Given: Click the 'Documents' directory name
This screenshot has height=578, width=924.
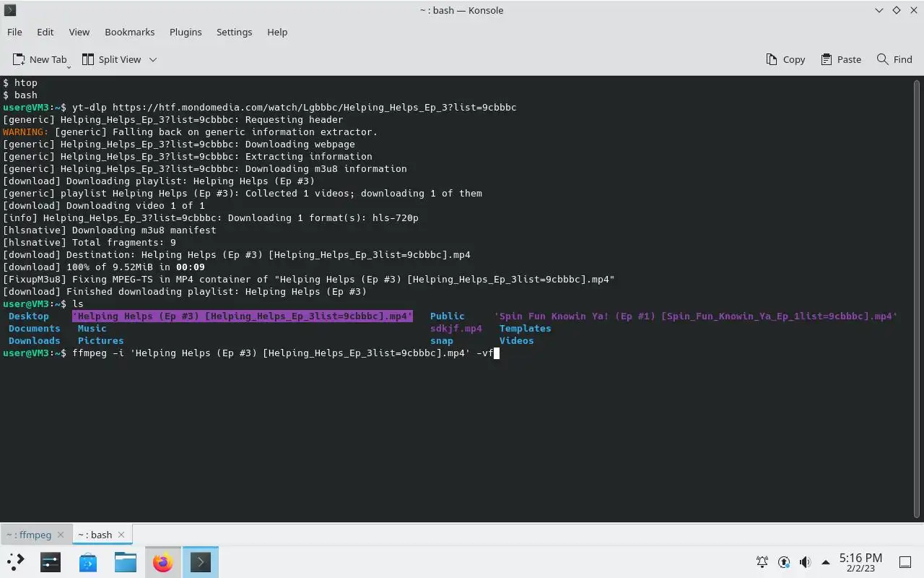Looking at the screenshot, I should pyautogui.click(x=35, y=328).
